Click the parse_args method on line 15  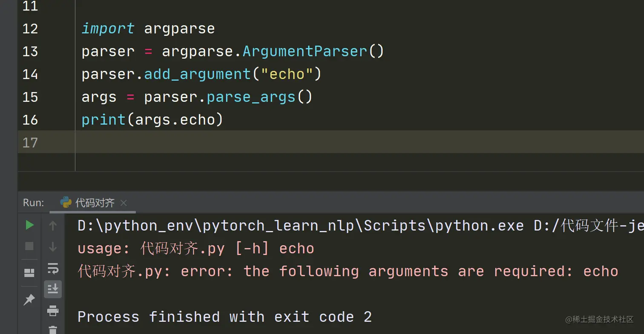point(251,97)
